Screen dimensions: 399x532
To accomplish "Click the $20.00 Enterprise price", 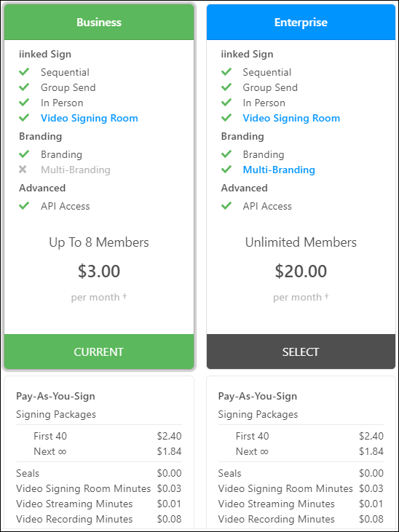I will click(301, 271).
